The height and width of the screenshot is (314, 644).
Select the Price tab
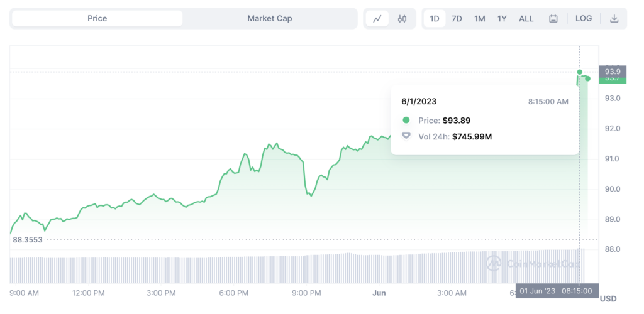pyautogui.click(x=97, y=19)
